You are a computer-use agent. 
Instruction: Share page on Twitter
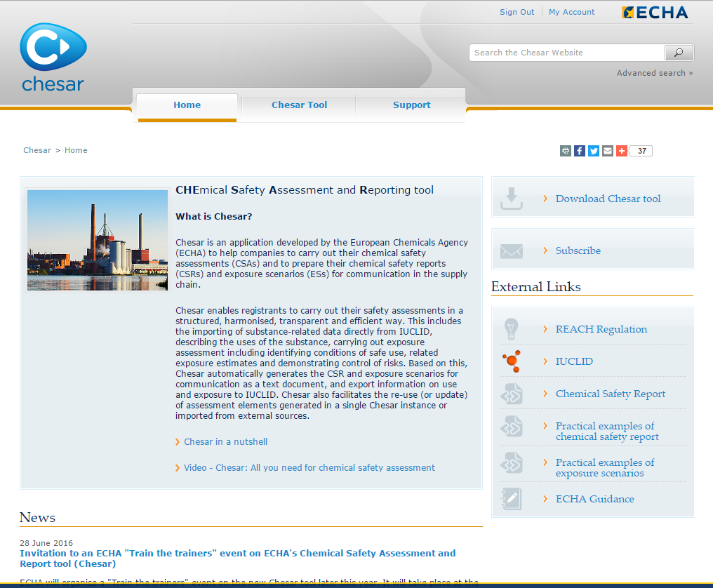594,151
